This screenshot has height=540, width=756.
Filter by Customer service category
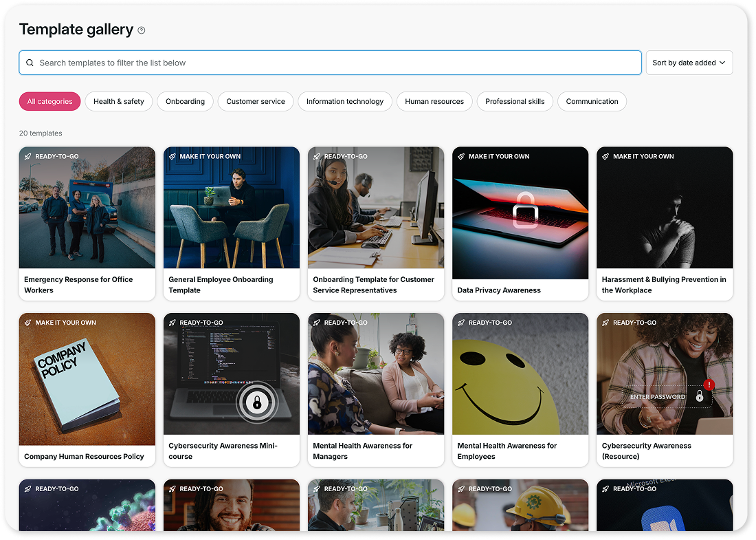(256, 101)
